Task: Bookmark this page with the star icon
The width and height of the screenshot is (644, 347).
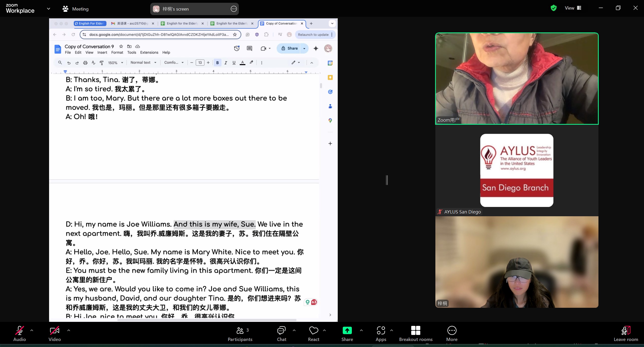Action: pos(235,34)
